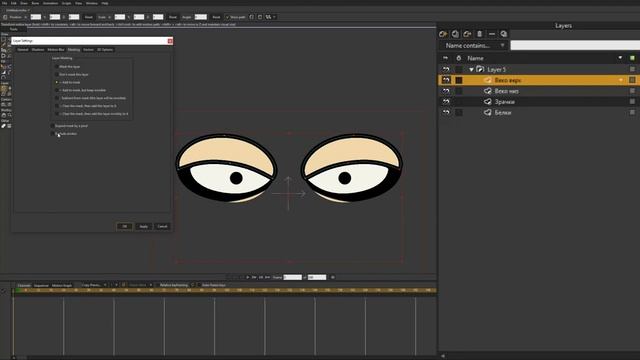The image size is (640, 360).
Task: Click the vector layer icon of Зрачки
Action: tap(488, 102)
